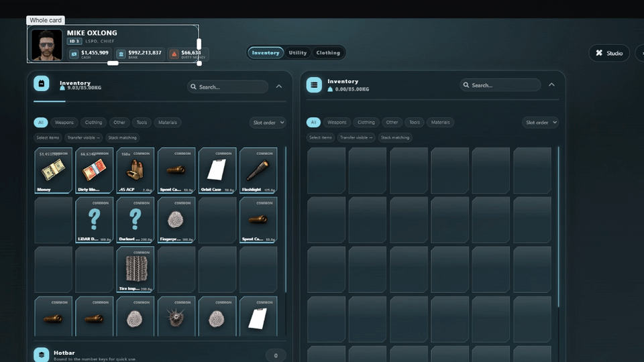Image resolution: width=644 pixels, height=362 pixels.
Task: Select the Darknet question-mark item
Action: (x=136, y=220)
